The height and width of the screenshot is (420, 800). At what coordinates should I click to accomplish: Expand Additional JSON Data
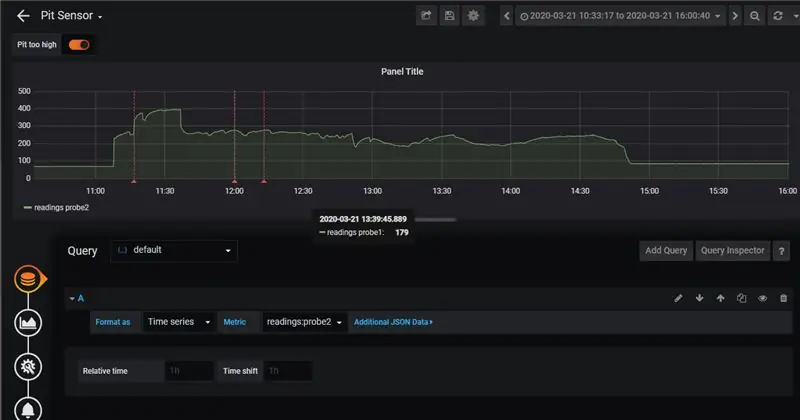coord(393,322)
